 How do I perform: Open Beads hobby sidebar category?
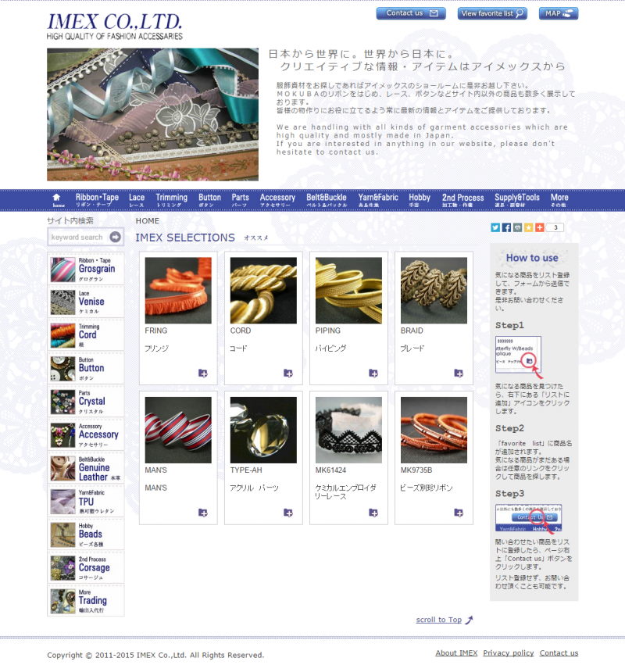(x=86, y=534)
